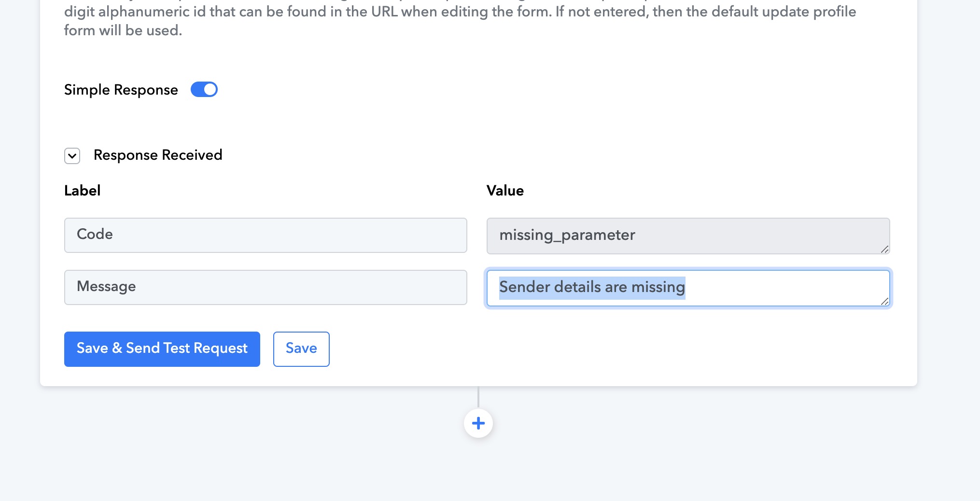Turn off the Simple Response switch

point(204,90)
